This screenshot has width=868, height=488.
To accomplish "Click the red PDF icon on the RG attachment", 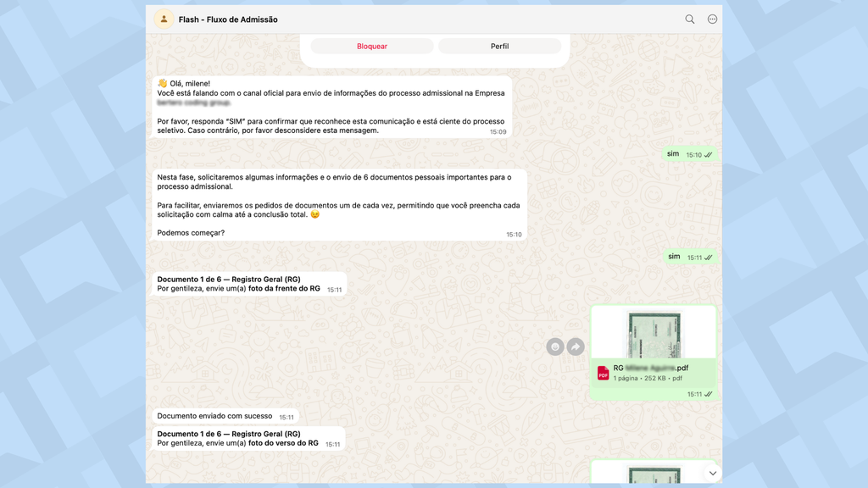I will click(603, 371).
